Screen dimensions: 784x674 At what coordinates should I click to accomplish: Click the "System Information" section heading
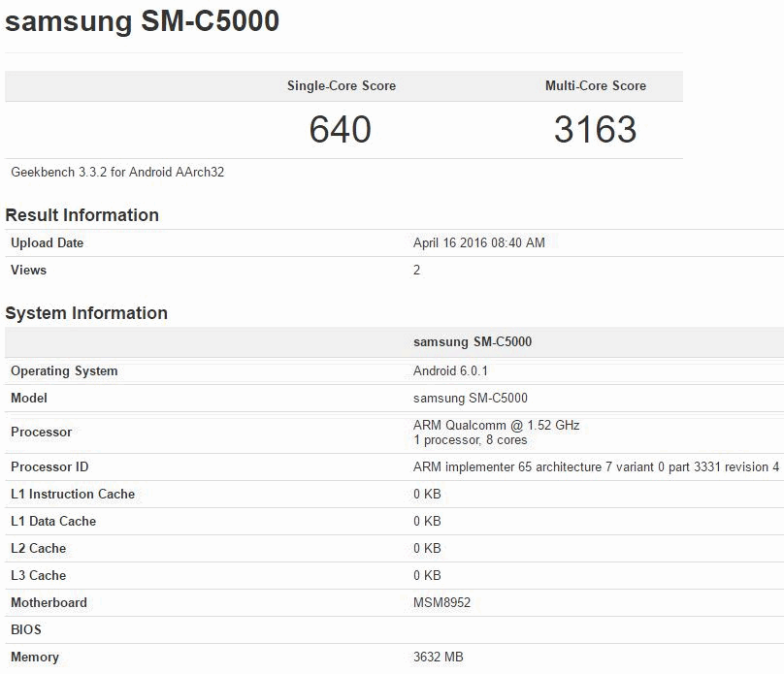pos(86,313)
